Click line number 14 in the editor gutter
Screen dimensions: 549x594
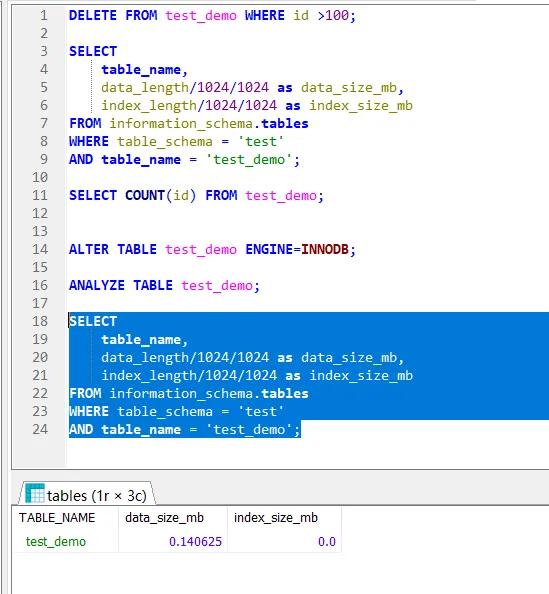tap(40, 249)
